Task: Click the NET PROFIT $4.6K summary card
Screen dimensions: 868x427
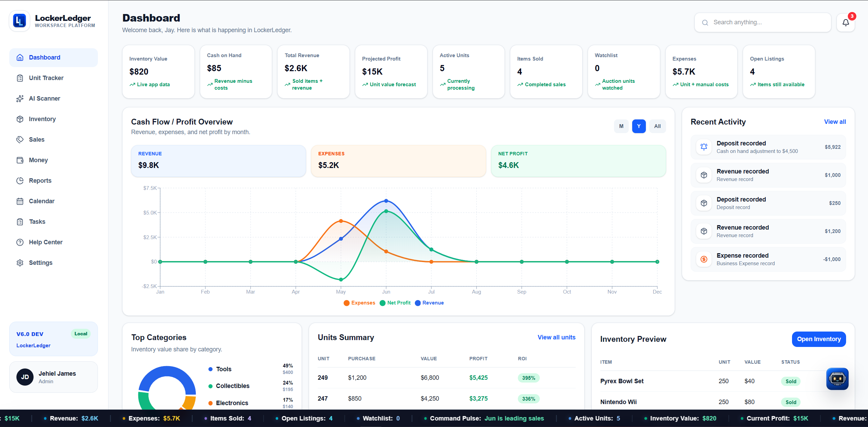Action: 578,161
